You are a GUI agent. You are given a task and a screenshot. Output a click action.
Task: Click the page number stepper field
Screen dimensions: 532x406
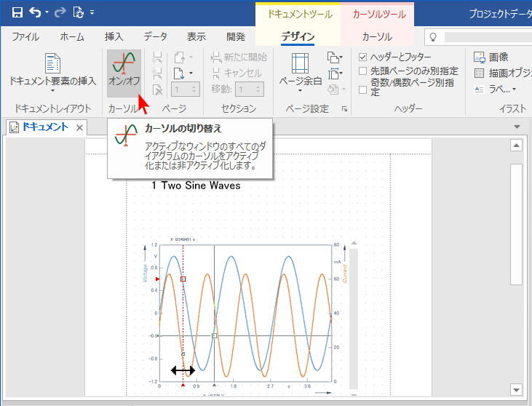[x=186, y=89]
